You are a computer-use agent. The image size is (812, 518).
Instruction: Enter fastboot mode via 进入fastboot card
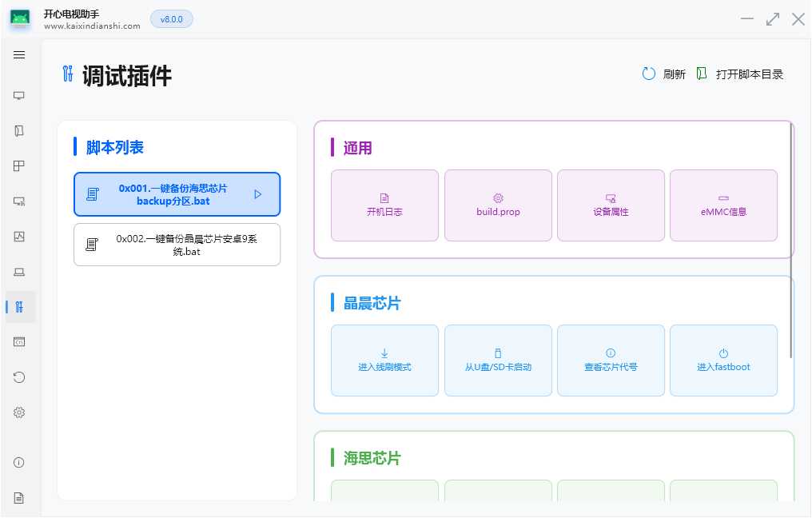tap(723, 360)
